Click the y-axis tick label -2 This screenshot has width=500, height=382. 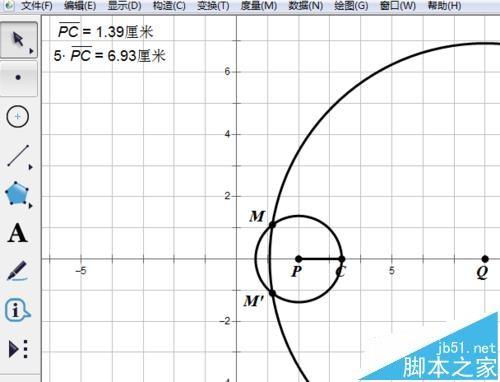(225, 321)
